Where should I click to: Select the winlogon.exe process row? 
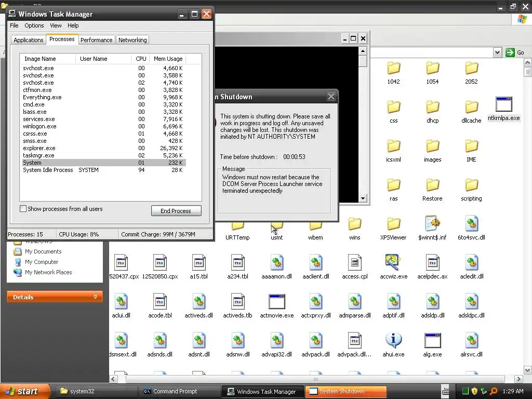coord(104,126)
